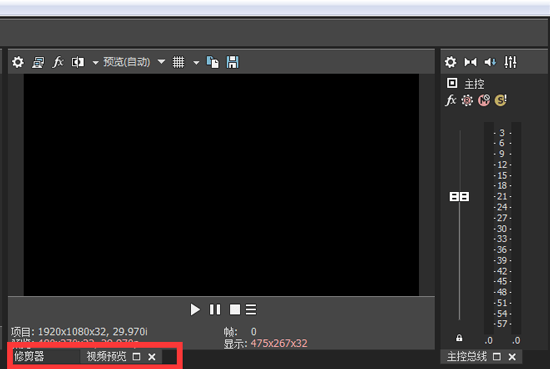Maximize the 视频预览 docked panel
Image resolution: width=550 pixels, height=369 pixels.
click(x=136, y=357)
